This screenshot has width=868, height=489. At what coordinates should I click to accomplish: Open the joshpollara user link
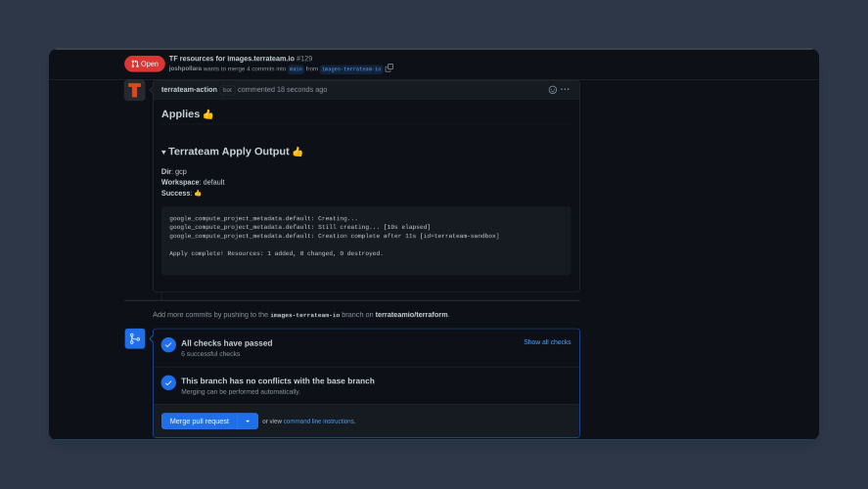[186, 68]
